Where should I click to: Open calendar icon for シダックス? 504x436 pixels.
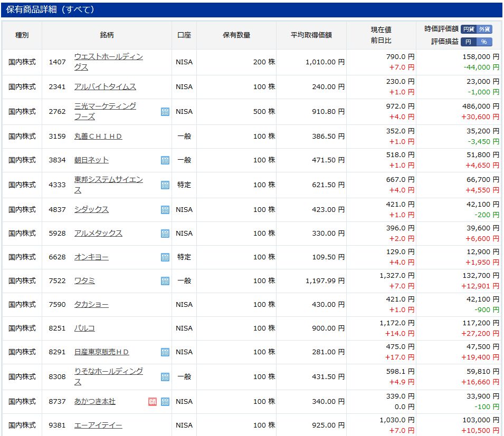[165, 210]
